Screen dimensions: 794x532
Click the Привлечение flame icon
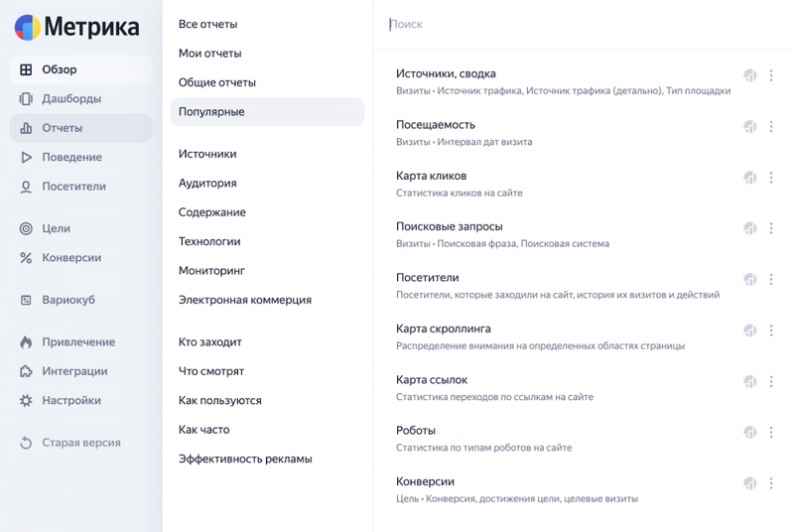[26, 342]
